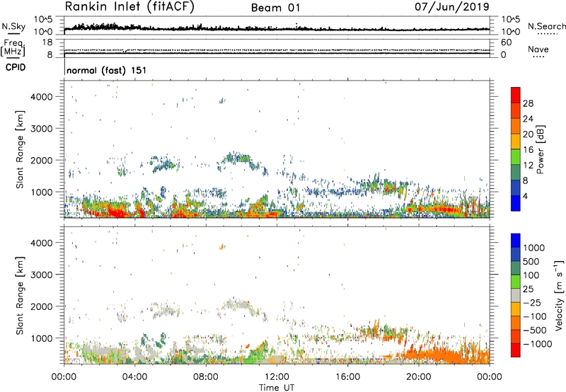Click the dotted sample line under N.Search
Viewport: 566px width, 392px height.
click(548, 34)
